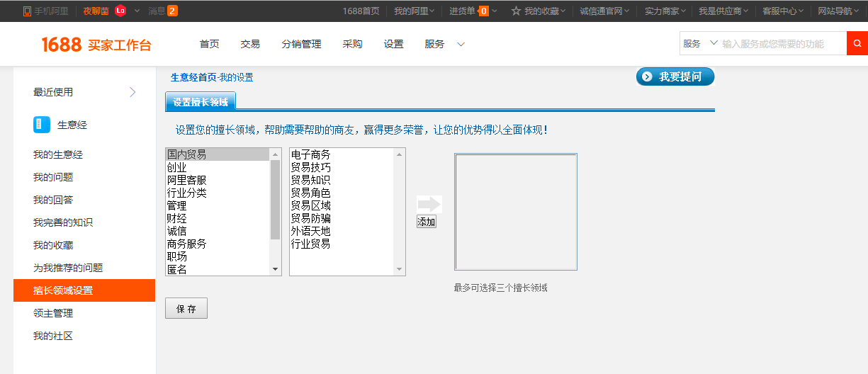868x374 pixels.
Task: Click the 进货单 count badge
Action: tap(483, 11)
